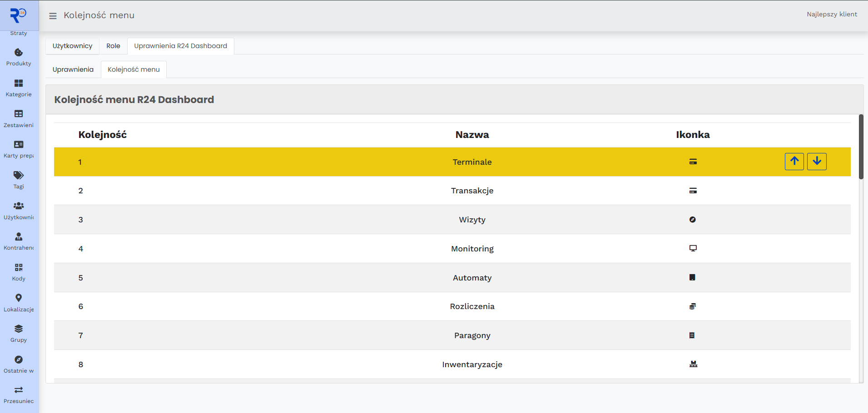Switch to the Użytkownicy tab
Viewport: 868px width, 413px height.
pos(72,46)
